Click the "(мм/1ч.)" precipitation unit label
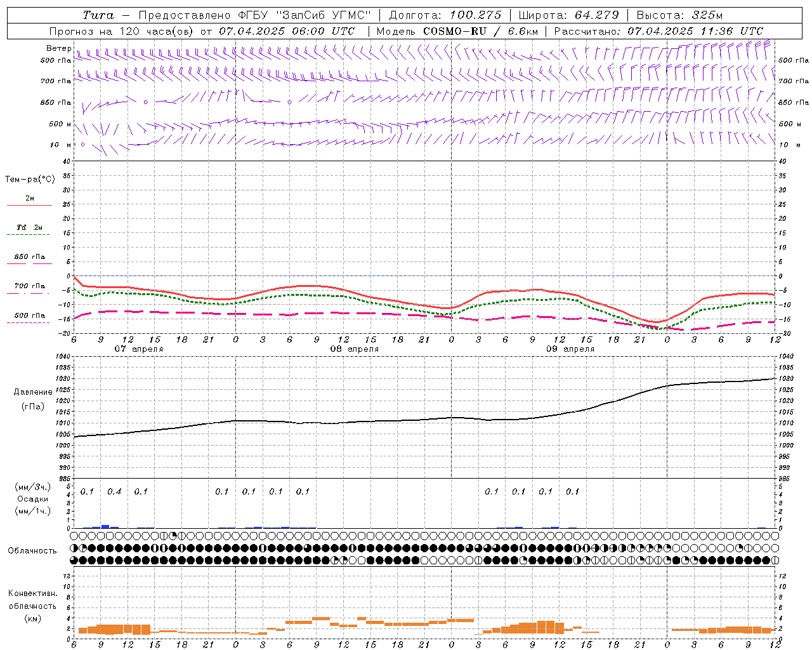Viewport: 812px width, 650px height. point(33,511)
